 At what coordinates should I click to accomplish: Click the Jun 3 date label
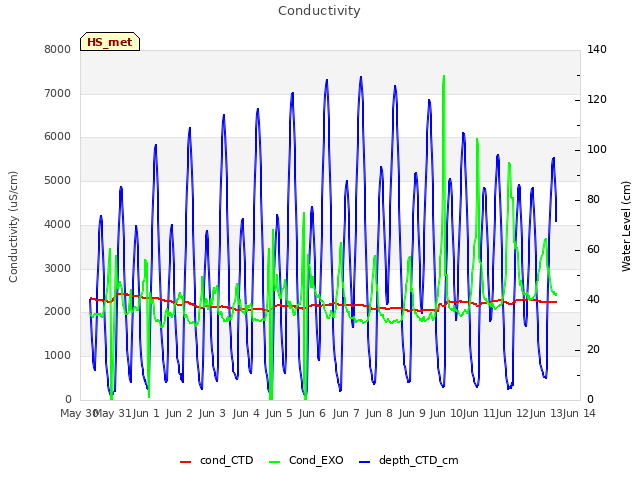(x=212, y=413)
